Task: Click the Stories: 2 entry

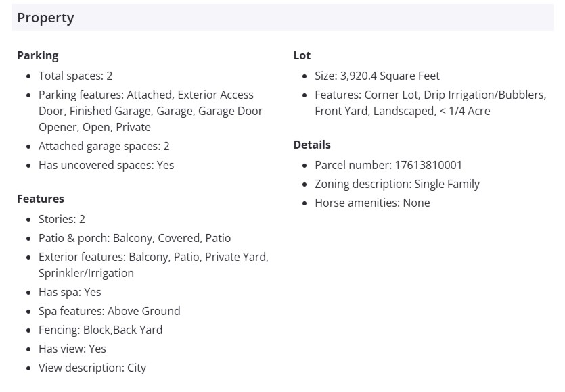Action: 62,219
